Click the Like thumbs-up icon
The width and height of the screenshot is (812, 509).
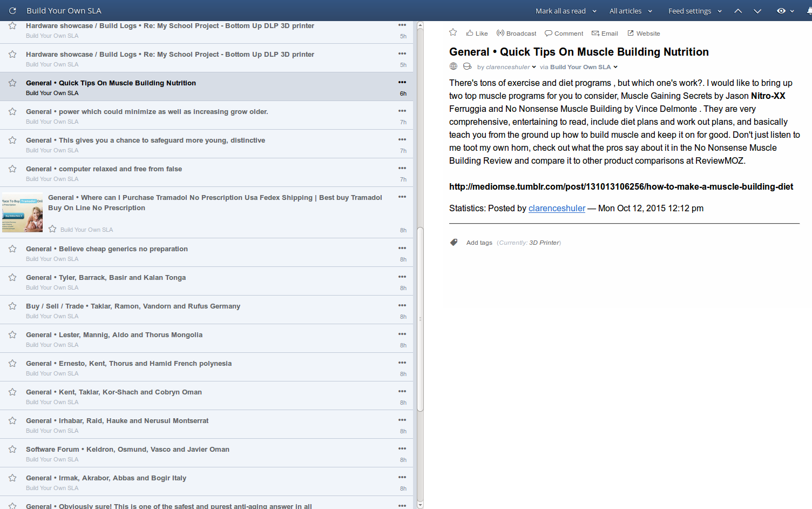tap(470, 33)
